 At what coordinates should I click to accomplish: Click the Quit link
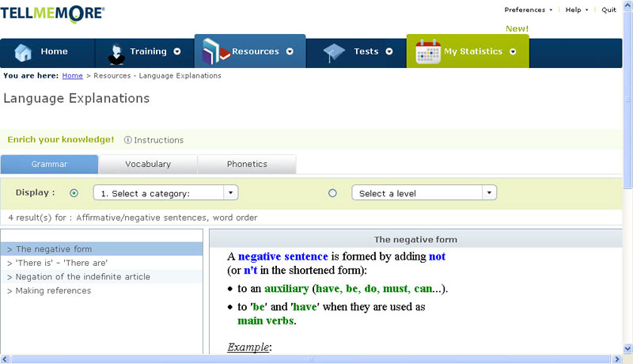click(608, 9)
